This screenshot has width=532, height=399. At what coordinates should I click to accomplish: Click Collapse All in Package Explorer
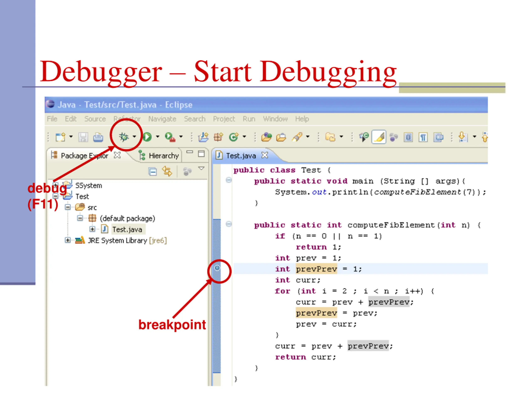pos(153,171)
